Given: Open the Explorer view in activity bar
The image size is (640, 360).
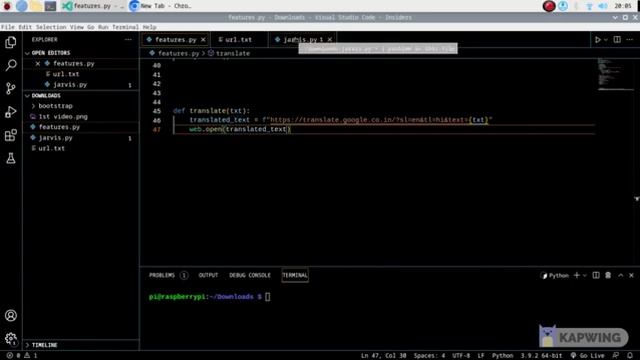Looking at the screenshot, I should pos(11,42).
